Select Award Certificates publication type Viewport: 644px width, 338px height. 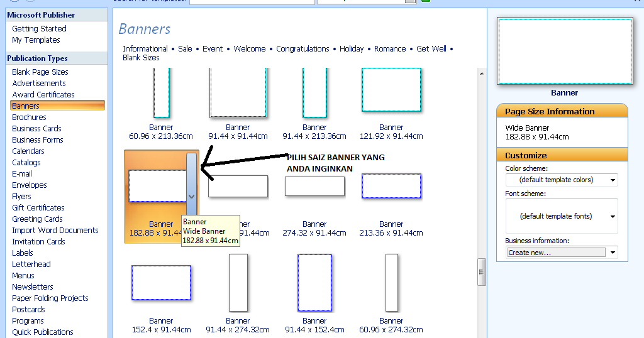(43, 94)
